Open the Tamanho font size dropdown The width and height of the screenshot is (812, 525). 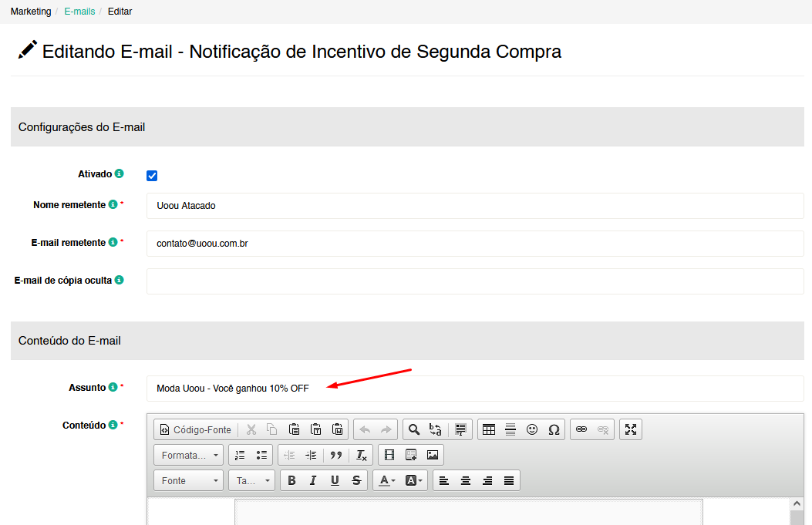click(251, 480)
